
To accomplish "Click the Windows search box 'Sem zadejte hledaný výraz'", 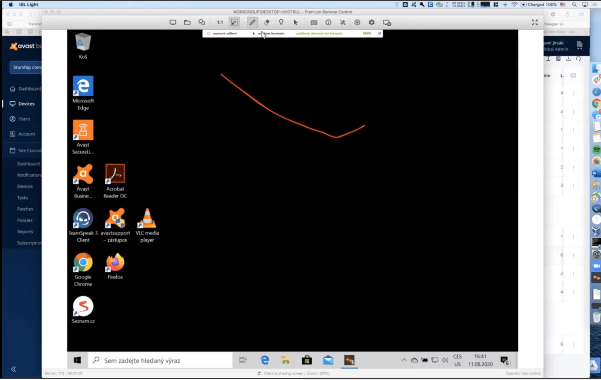I will (x=160, y=360).
